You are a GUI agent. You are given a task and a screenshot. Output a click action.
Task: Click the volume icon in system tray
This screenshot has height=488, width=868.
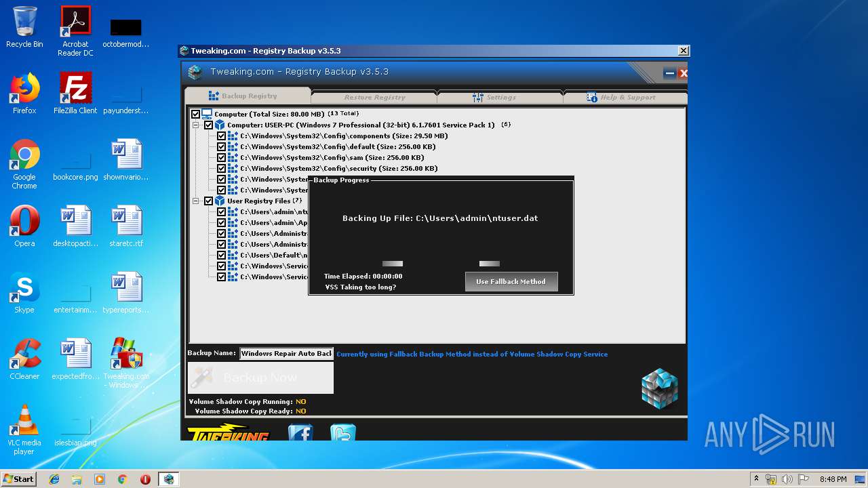(787, 479)
